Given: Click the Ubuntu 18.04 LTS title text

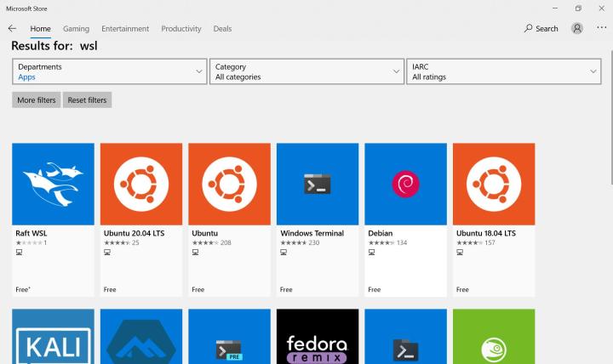Looking at the screenshot, I should click(x=486, y=233).
